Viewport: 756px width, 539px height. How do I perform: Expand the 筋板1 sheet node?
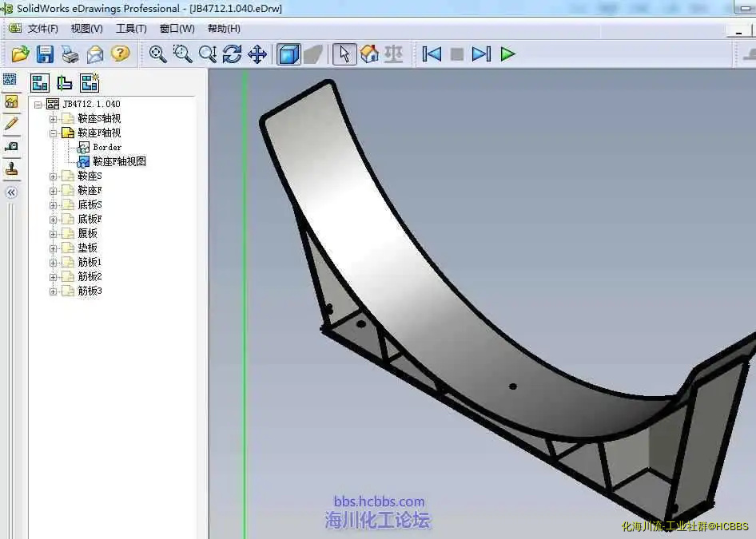[54, 263]
